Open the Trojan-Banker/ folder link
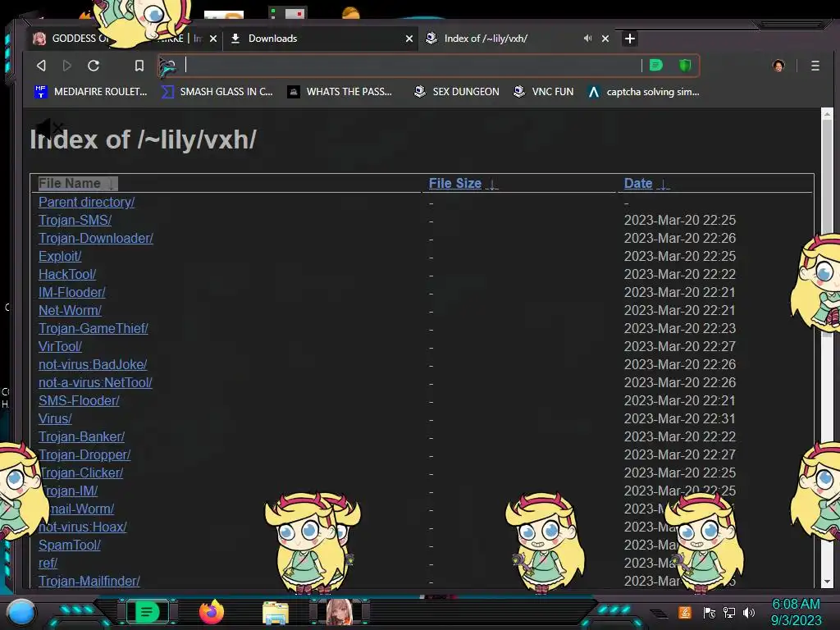This screenshot has width=840, height=630. coord(81,436)
